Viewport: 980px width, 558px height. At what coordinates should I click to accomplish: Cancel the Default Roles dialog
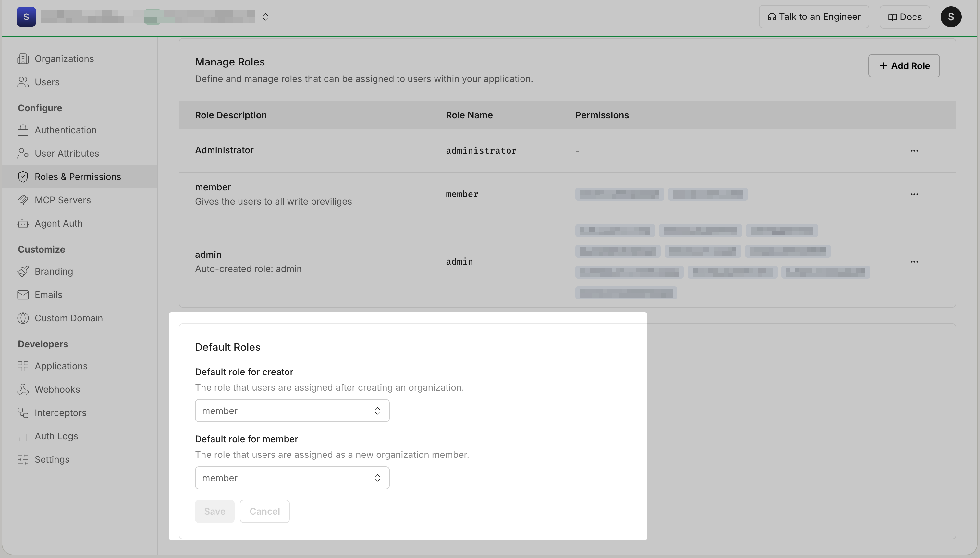point(265,511)
